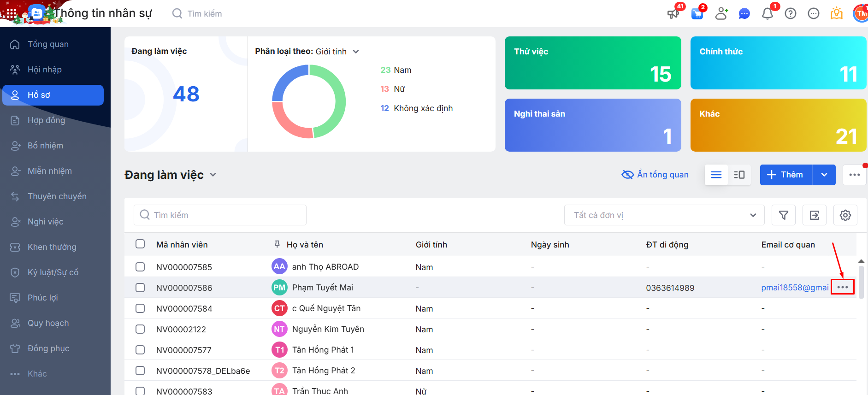Viewport: 868px width, 395px height.
Task: Open Khen thưởng sidebar menu item
Action: pyautogui.click(x=52, y=247)
